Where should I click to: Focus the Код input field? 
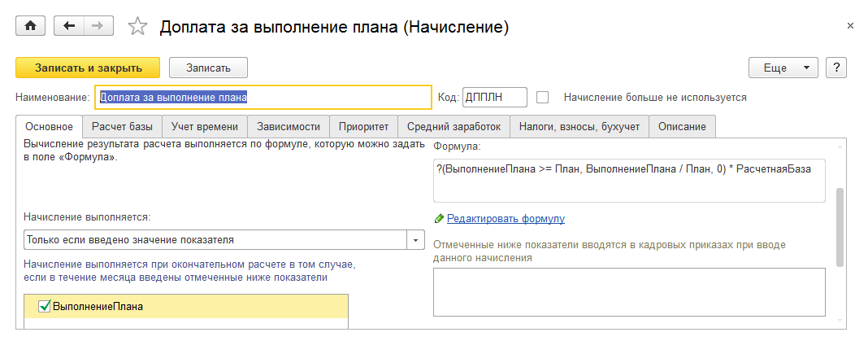494,97
